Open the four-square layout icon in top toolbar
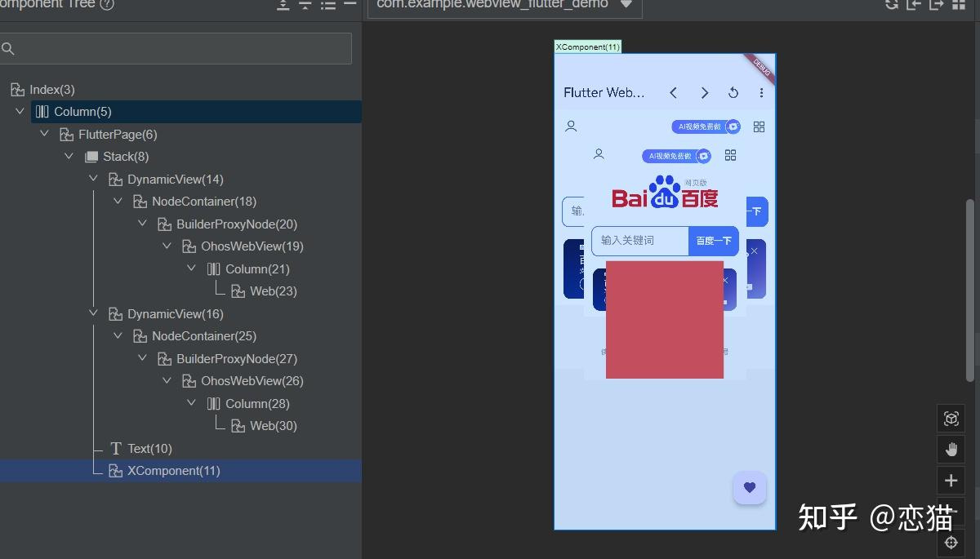 click(x=959, y=4)
